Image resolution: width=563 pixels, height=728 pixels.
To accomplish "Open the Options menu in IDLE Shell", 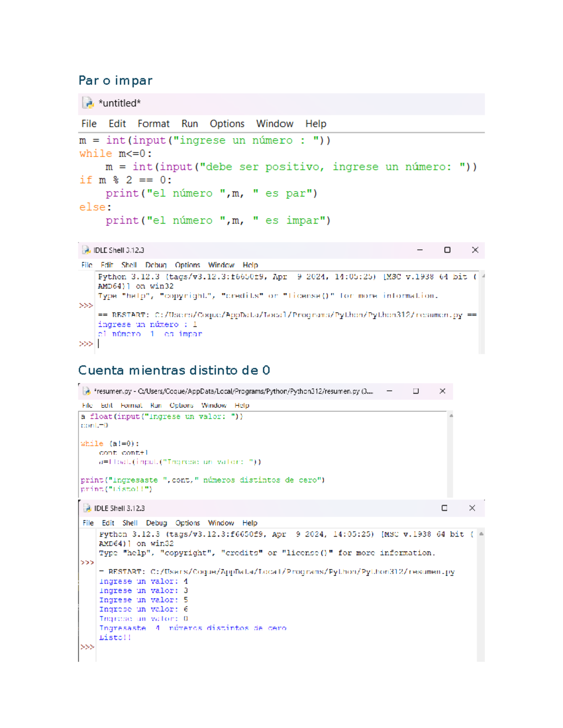I will tap(188, 265).
